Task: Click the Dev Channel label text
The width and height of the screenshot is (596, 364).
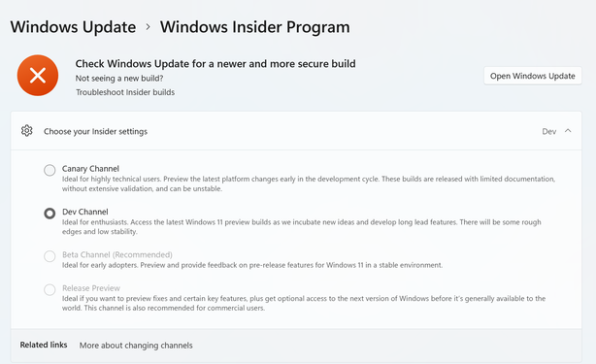Action: 85,212
